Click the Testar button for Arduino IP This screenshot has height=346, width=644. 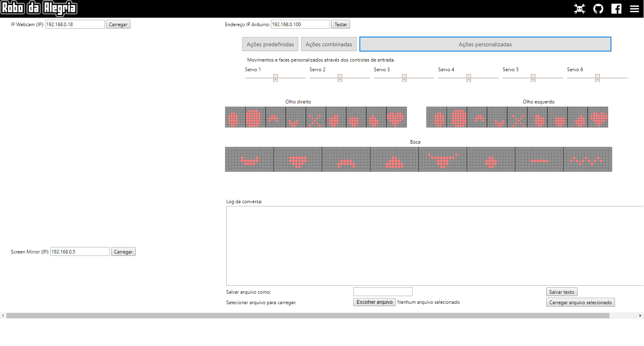[x=341, y=24]
